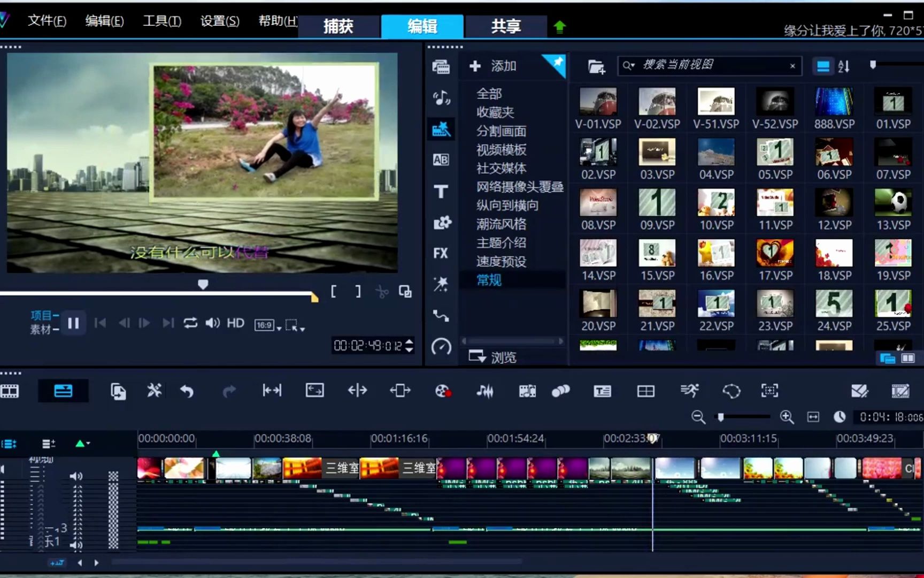Open the resize/crop mode dropdown in preview
This screenshot has height=578, width=924.
295,325
